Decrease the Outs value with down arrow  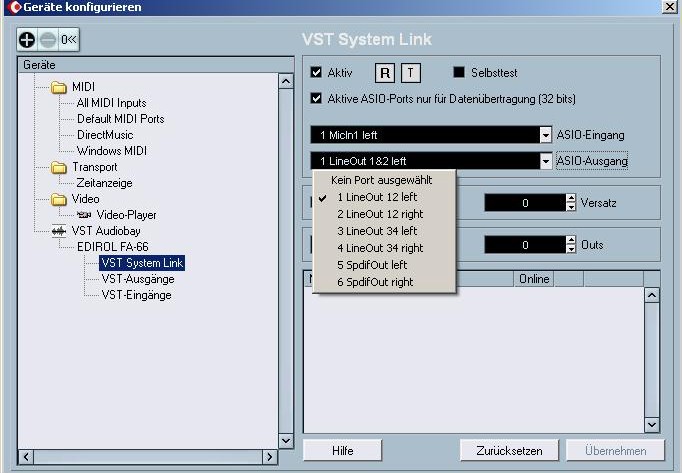(571, 249)
